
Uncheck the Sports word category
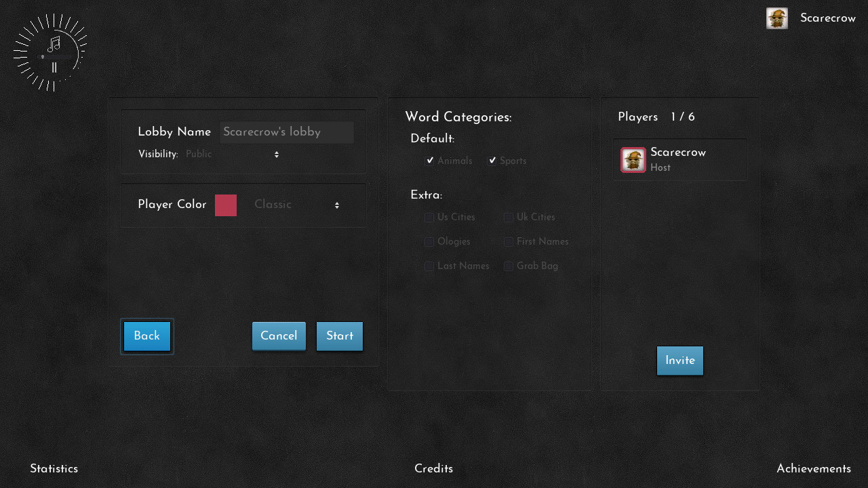click(492, 161)
